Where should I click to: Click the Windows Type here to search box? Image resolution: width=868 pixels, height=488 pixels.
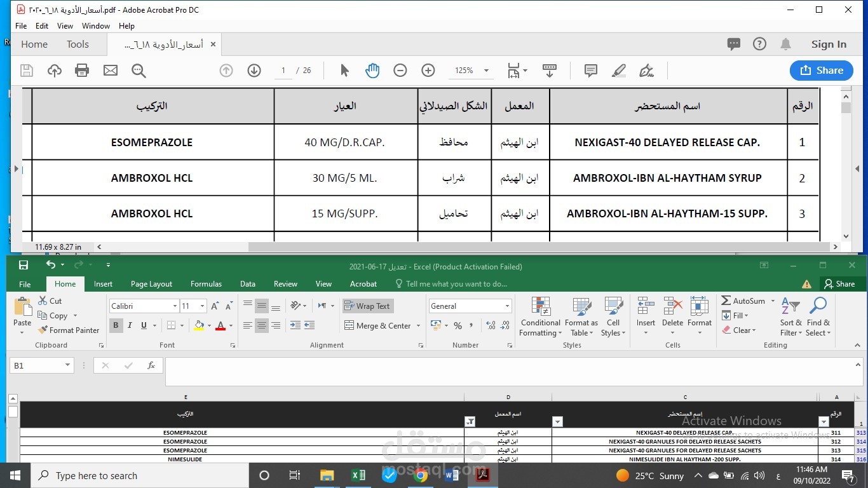click(140, 475)
